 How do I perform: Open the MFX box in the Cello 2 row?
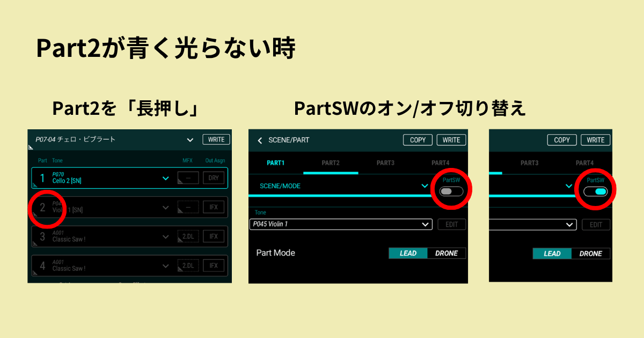click(188, 178)
